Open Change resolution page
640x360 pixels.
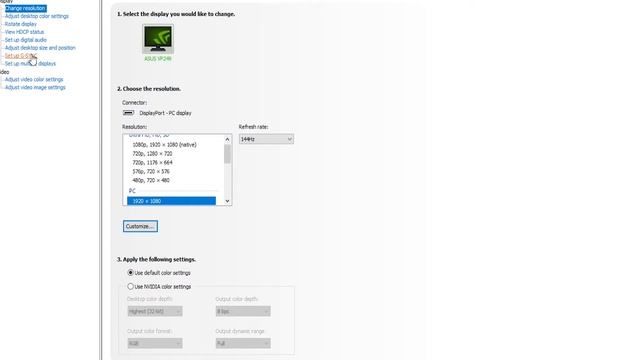pos(25,8)
